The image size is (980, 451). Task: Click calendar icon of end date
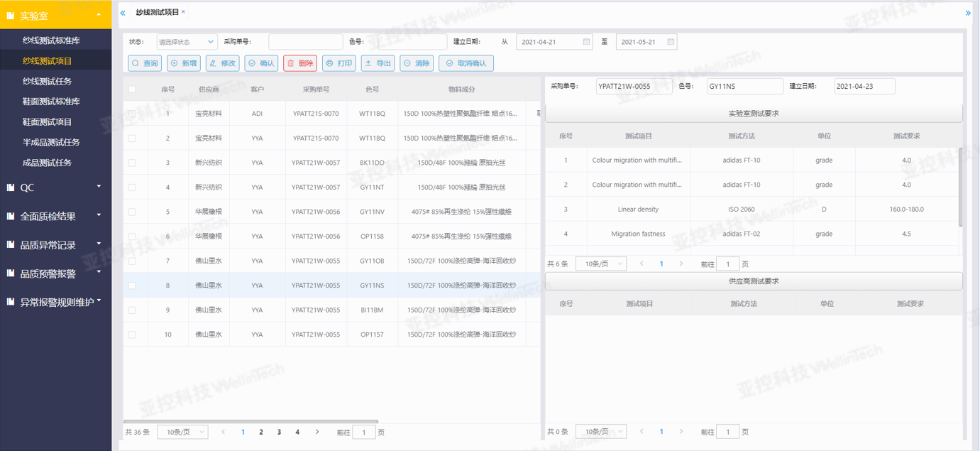click(x=671, y=42)
